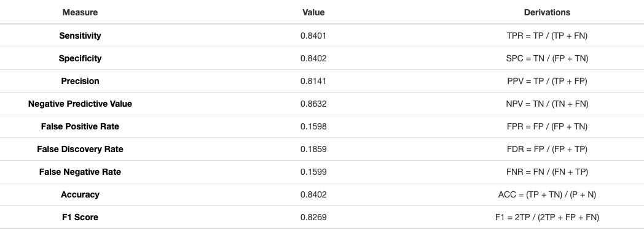
Task: Select the Precision value 0.8141
Action: tap(313, 81)
